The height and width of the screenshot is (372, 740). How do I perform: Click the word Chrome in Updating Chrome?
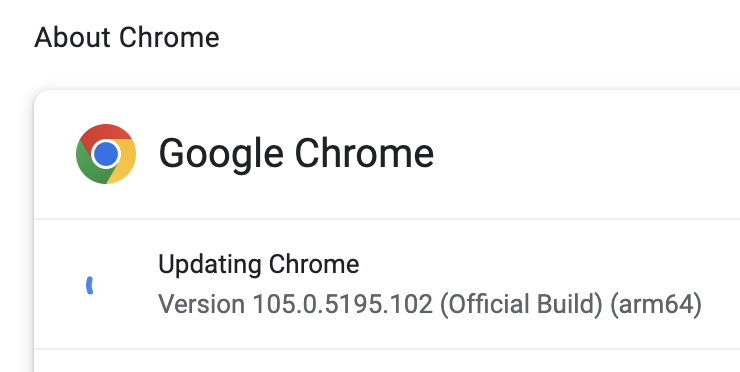[314, 264]
